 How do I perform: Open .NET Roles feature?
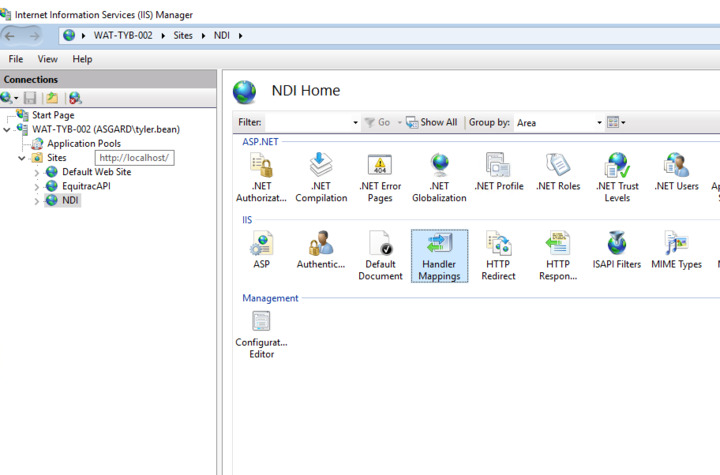pos(558,172)
